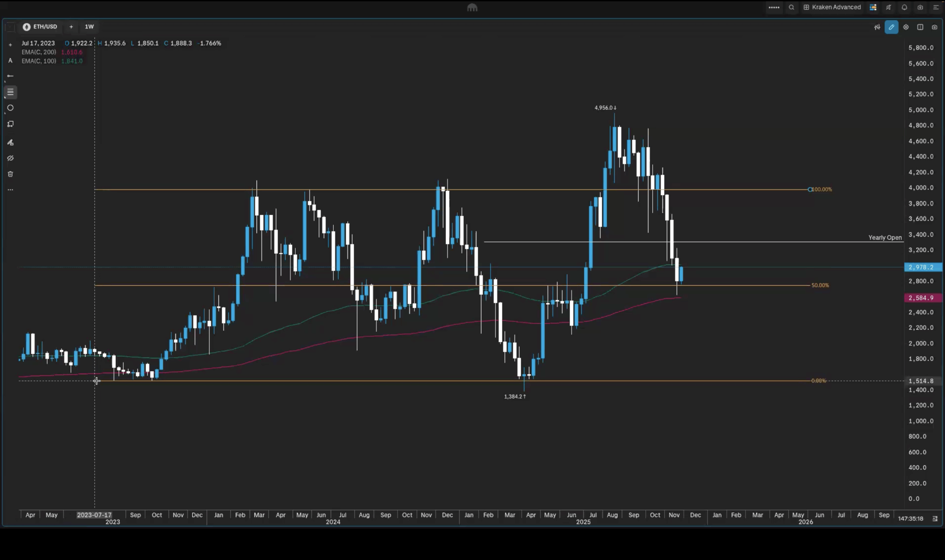Expand more drawing tools ellipsis
The height and width of the screenshot is (560, 945).
10,190
